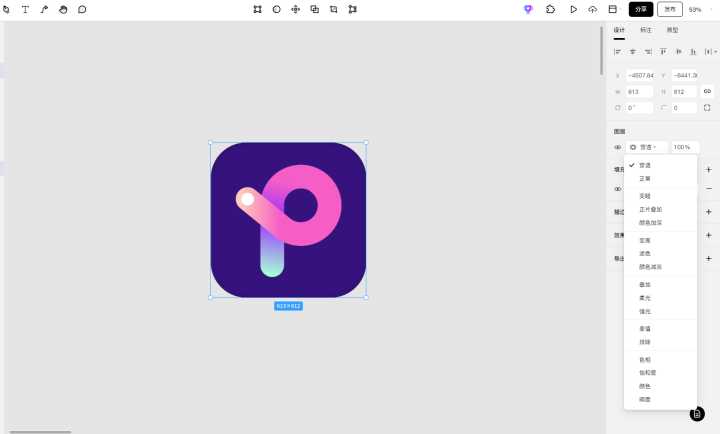Align selection to top edge
Image resolution: width=720 pixels, height=434 pixels.
pyautogui.click(x=663, y=51)
